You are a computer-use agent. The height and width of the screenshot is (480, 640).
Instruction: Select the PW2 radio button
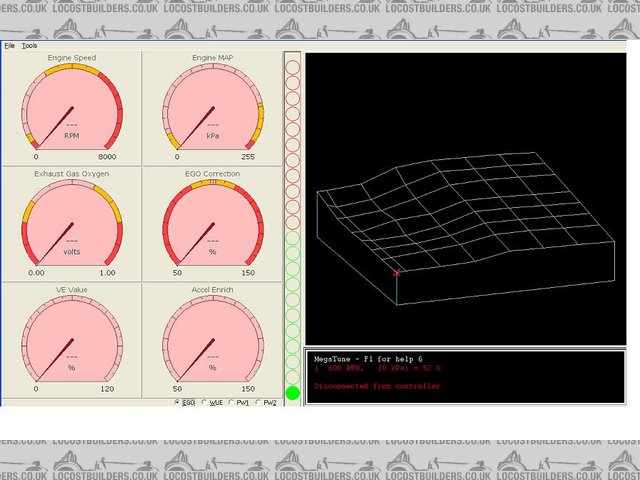tap(259, 402)
